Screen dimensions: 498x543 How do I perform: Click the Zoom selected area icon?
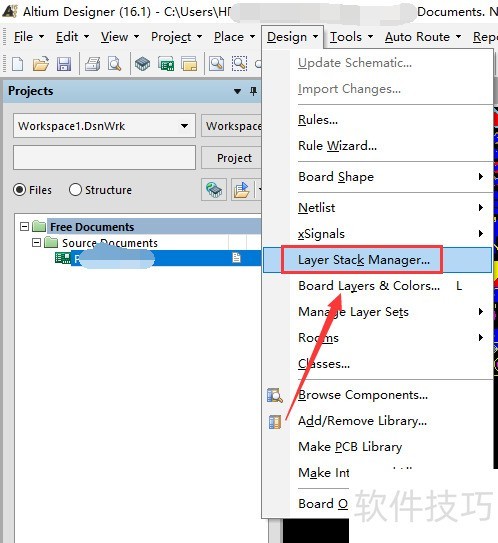pyautogui.click(x=239, y=64)
